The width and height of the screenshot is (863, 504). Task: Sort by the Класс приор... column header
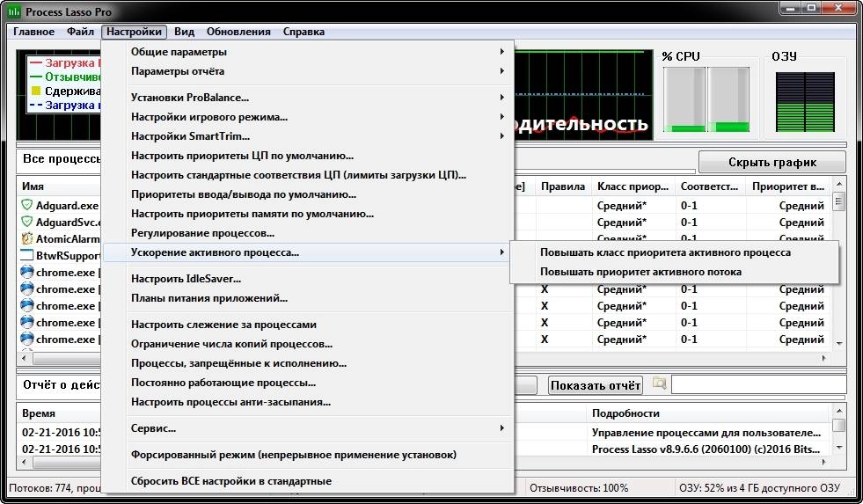[633, 186]
